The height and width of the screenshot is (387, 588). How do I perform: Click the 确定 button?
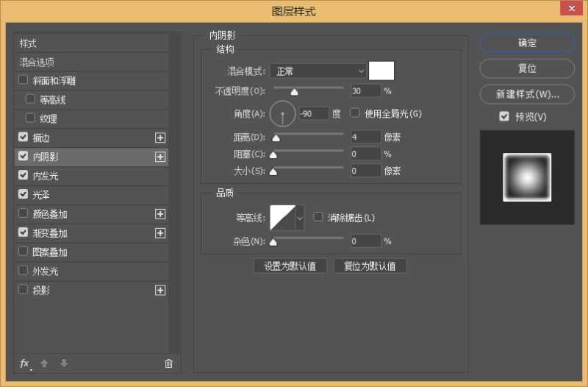pos(527,43)
